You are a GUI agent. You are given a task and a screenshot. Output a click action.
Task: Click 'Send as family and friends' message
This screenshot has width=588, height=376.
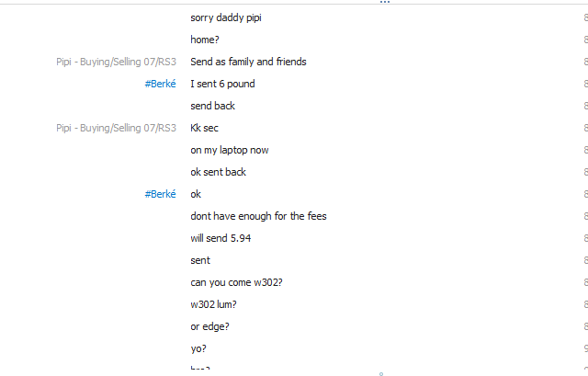[x=248, y=62]
